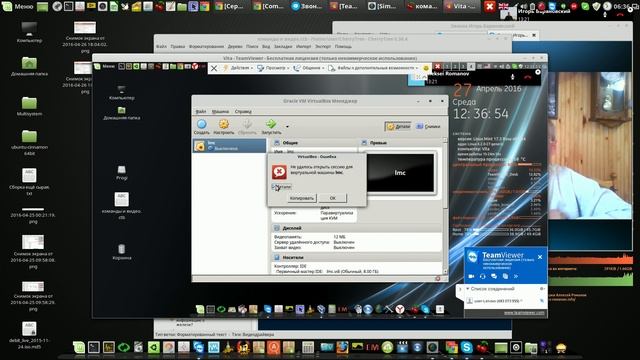
Task: Open the Закладки menu in CherryTree window
Action: tap(283, 47)
